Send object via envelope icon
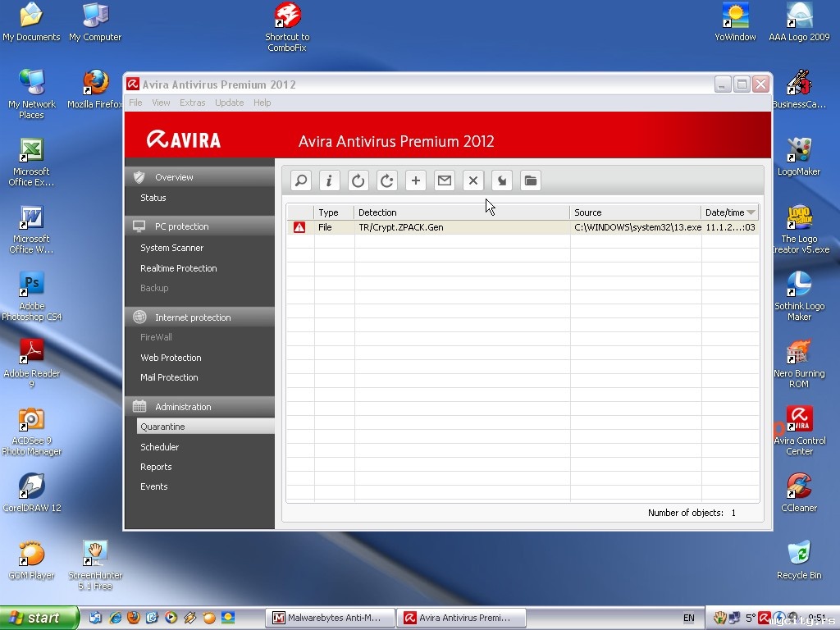840x630 pixels. click(445, 180)
